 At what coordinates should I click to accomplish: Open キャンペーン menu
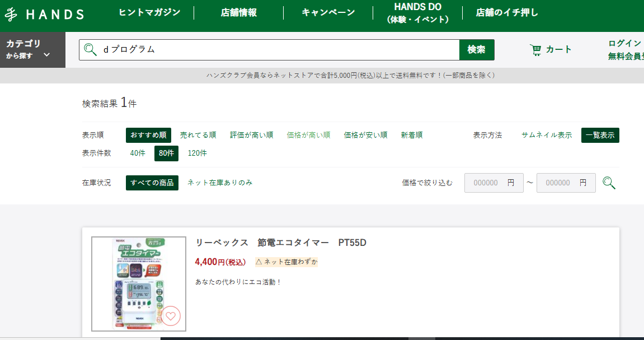coord(328,12)
